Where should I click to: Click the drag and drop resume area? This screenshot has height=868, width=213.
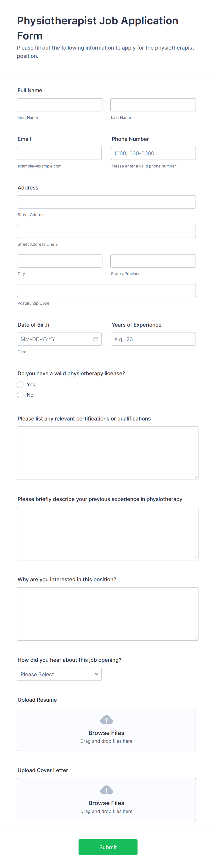click(x=106, y=741)
